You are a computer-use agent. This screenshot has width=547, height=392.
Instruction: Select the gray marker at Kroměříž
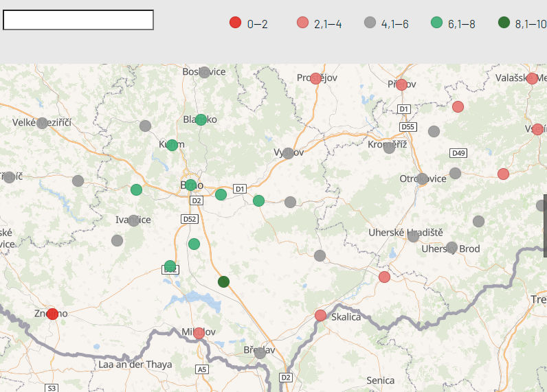389,148
